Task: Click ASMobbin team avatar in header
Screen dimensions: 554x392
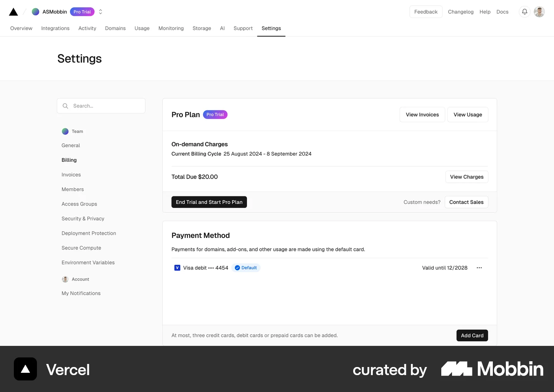Action: click(35, 12)
